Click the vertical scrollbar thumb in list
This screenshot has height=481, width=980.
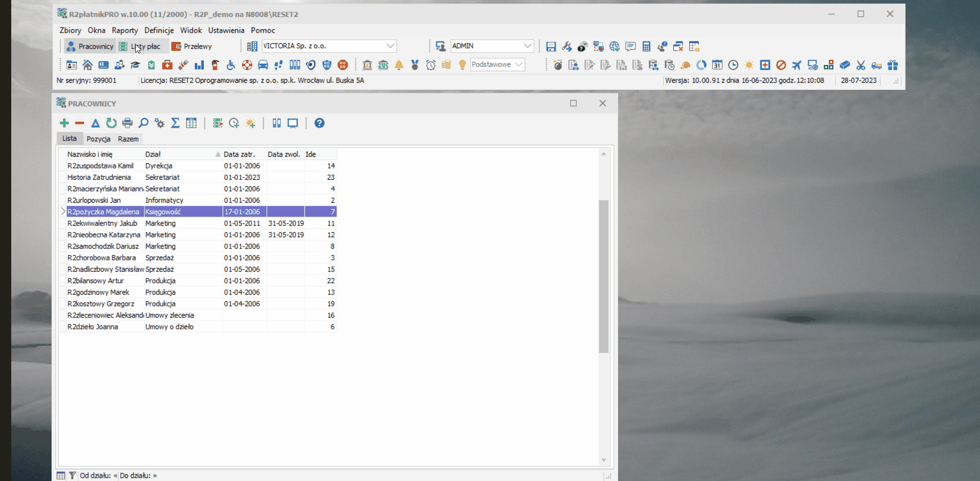click(604, 276)
